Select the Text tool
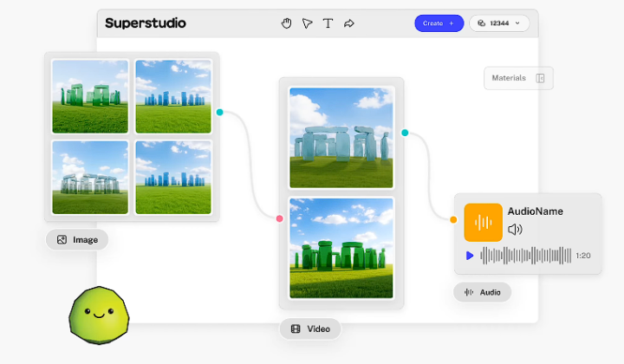The width and height of the screenshot is (624, 364). (328, 23)
